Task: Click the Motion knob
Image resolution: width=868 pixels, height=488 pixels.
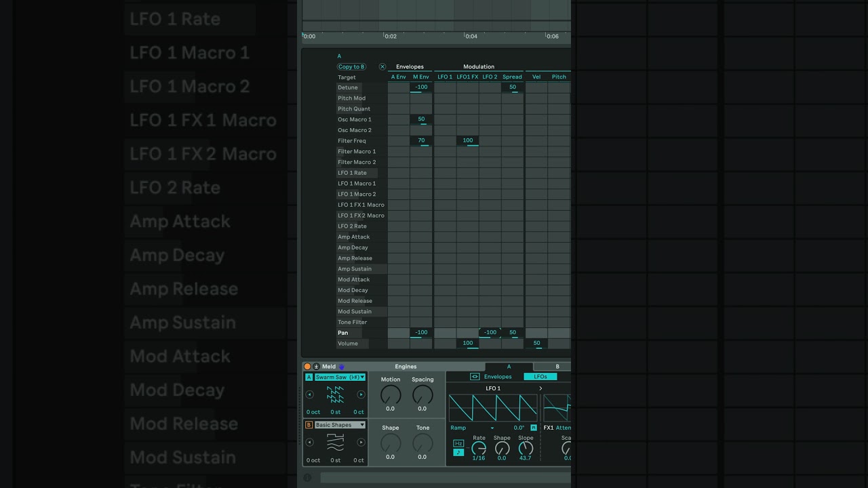Action: click(391, 394)
